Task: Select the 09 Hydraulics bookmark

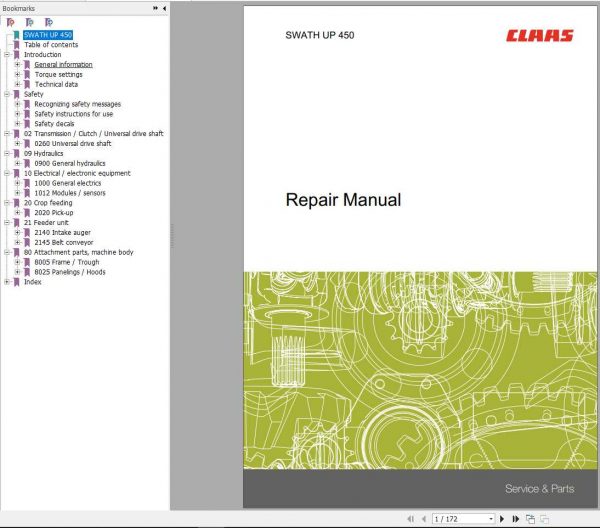Action: coord(44,153)
